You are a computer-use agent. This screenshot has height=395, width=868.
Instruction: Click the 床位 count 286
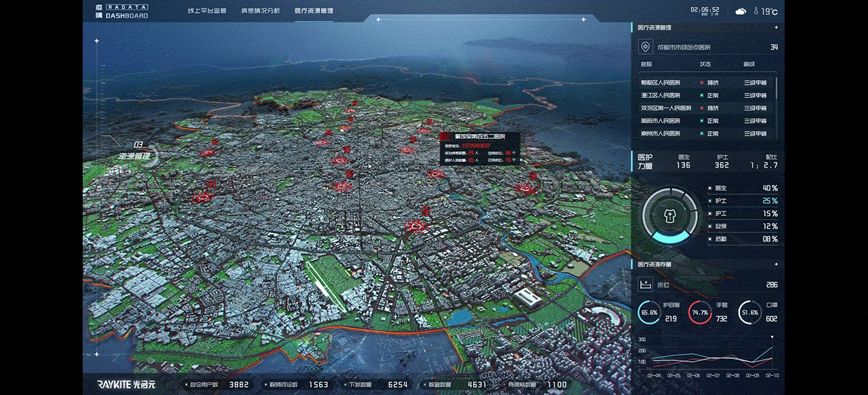(772, 285)
